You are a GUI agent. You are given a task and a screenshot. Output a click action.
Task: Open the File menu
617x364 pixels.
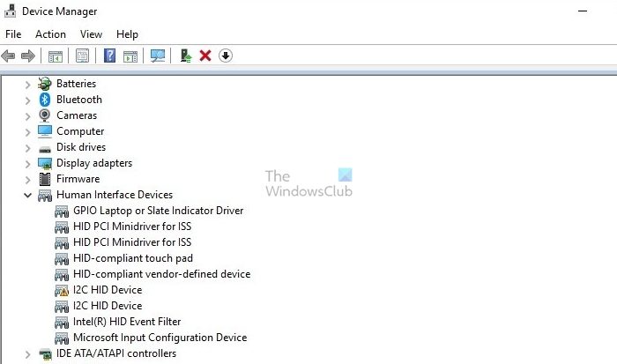point(13,34)
